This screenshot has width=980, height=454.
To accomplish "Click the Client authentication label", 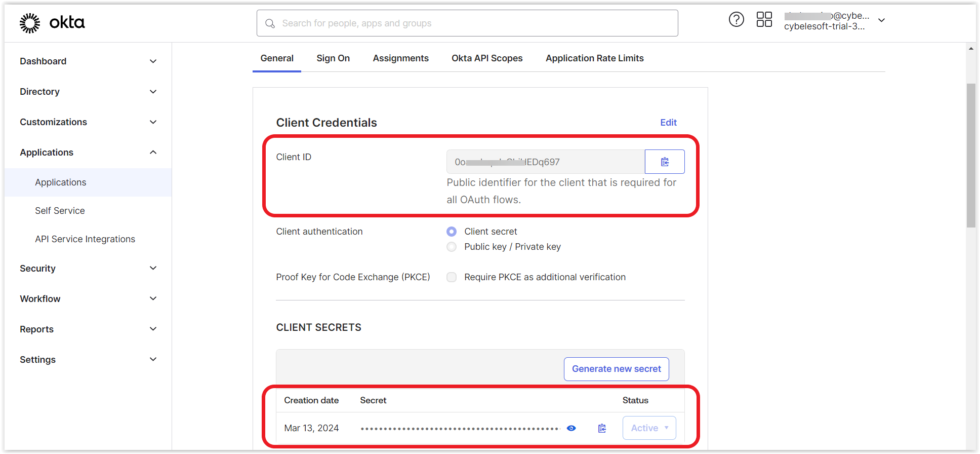I will coord(319,232).
